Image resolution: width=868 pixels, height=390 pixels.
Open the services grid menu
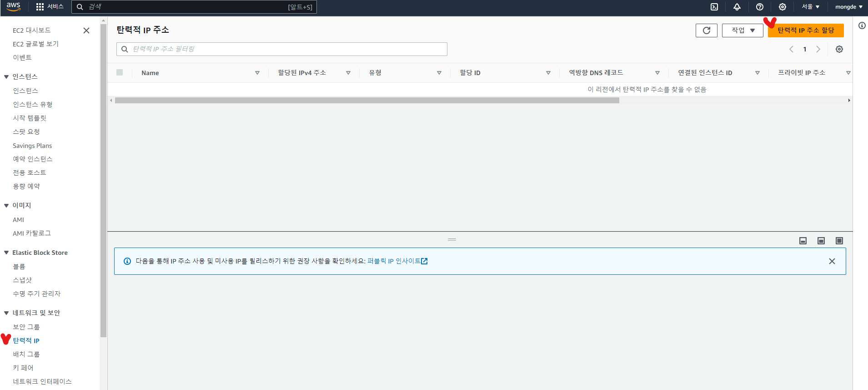[x=40, y=7]
